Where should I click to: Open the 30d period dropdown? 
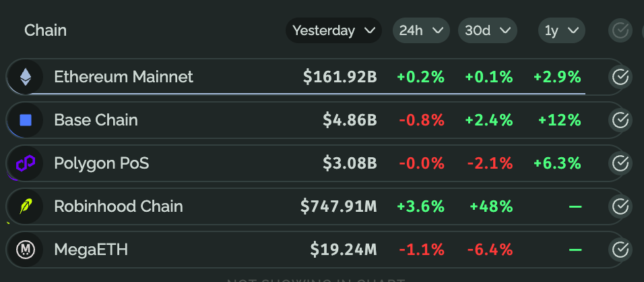click(x=488, y=30)
